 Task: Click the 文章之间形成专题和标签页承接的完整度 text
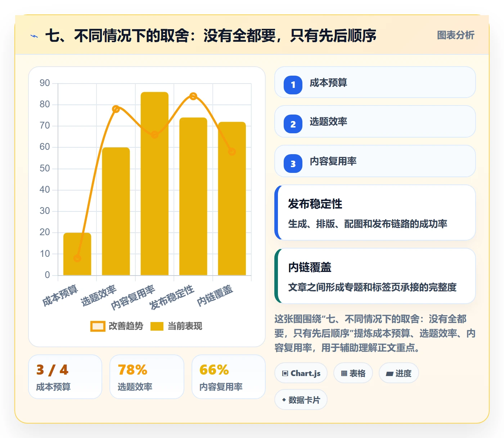(x=372, y=287)
